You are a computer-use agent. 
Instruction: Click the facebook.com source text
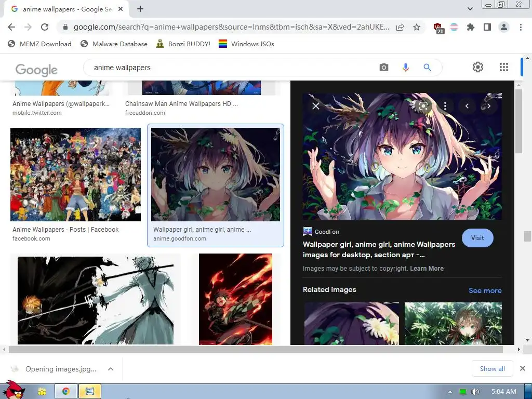pos(31,238)
